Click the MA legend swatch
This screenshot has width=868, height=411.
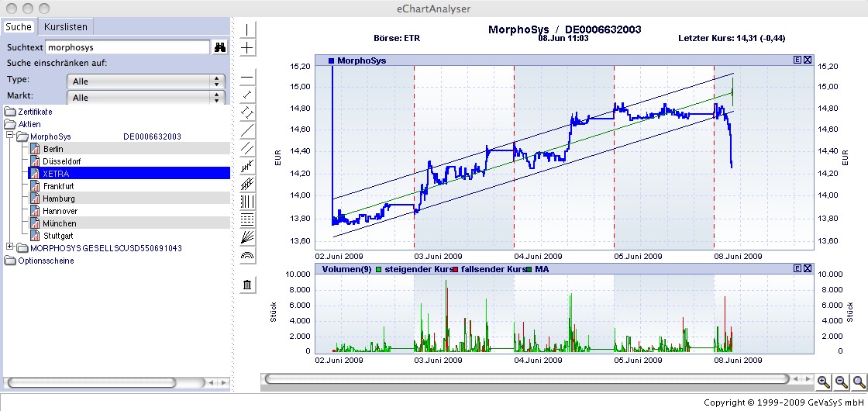pos(529,268)
